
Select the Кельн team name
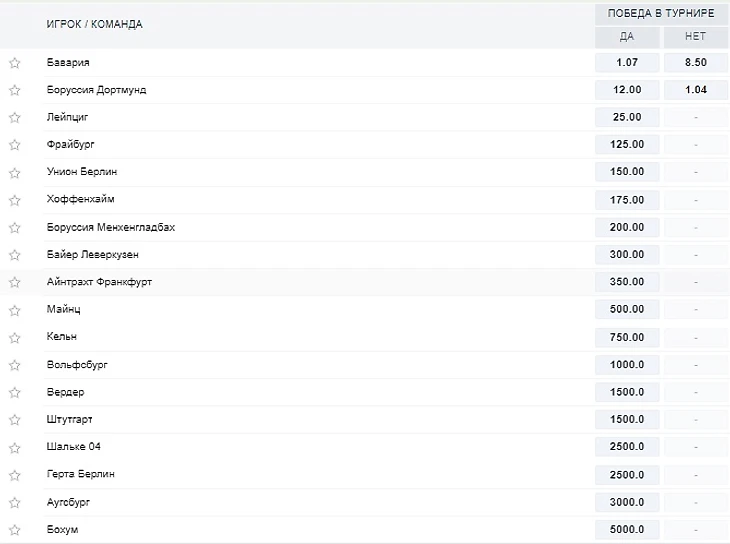(x=61, y=336)
